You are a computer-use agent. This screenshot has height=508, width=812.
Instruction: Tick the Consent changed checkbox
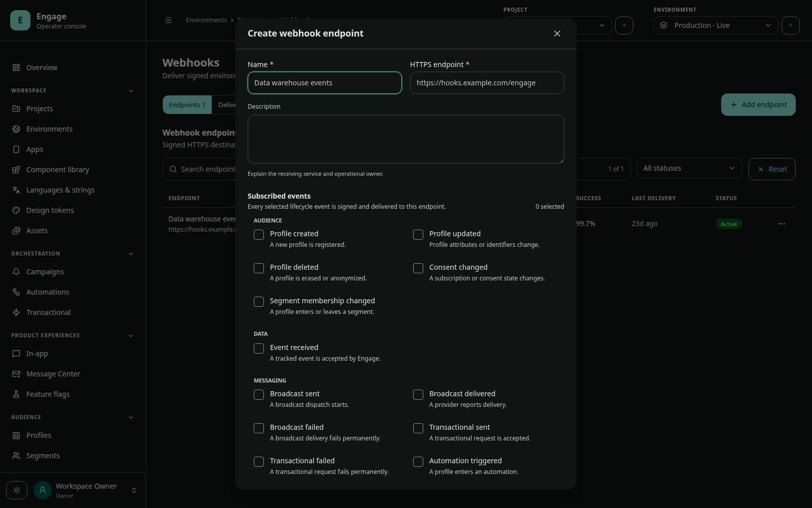coord(418,268)
